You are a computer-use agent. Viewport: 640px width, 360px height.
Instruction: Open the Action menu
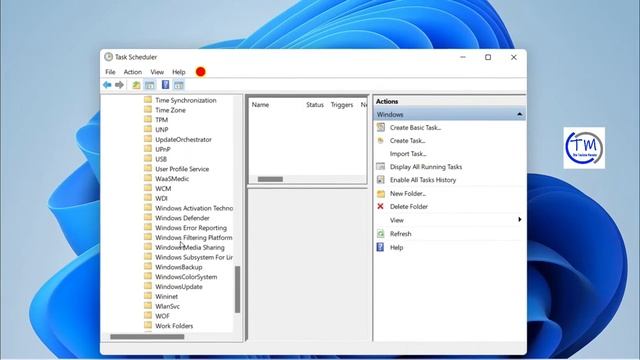pyautogui.click(x=133, y=72)
